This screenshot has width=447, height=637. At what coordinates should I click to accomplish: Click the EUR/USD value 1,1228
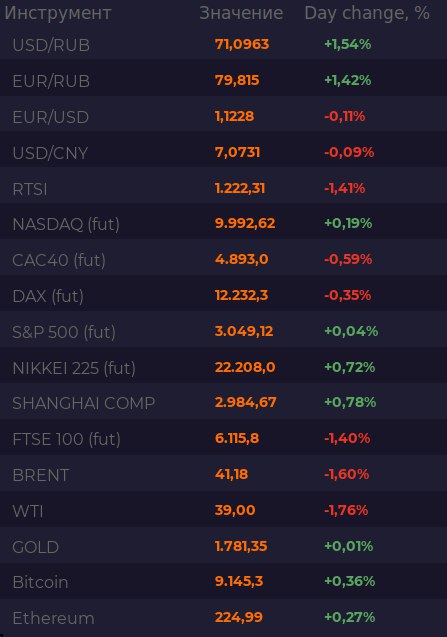(234, 116)
